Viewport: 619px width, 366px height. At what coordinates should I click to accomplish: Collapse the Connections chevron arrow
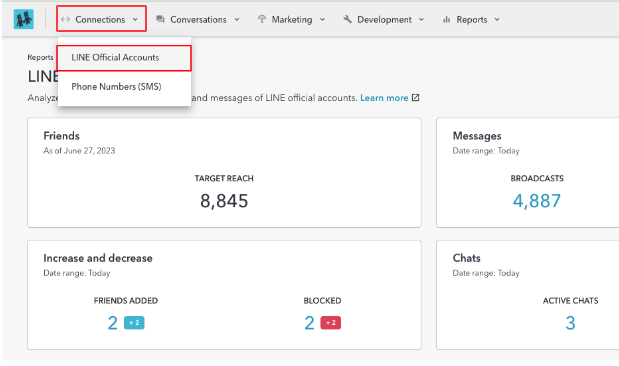tap(135, 19)
